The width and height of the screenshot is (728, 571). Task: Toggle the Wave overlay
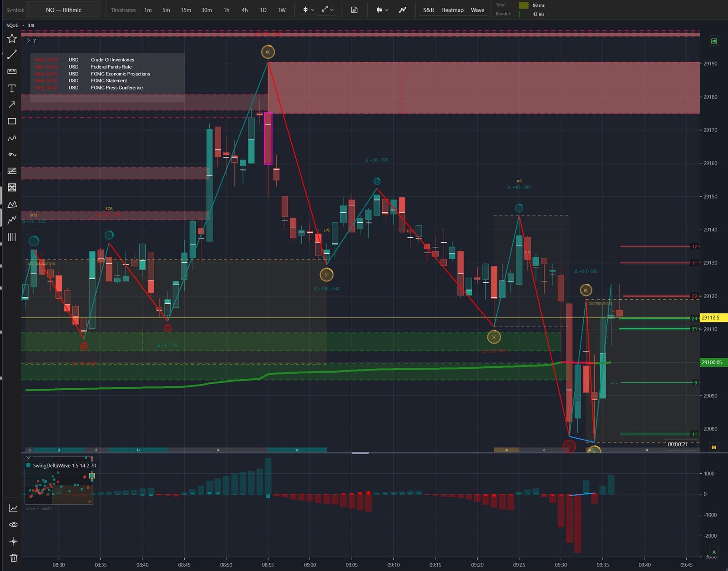pyautogui.click(x=477, y=10)
